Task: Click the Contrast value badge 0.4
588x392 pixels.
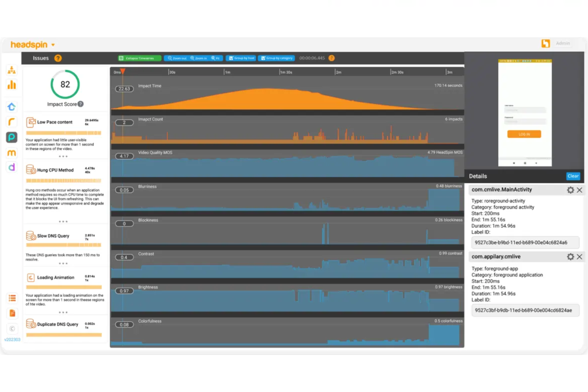Action: [124, 257]
